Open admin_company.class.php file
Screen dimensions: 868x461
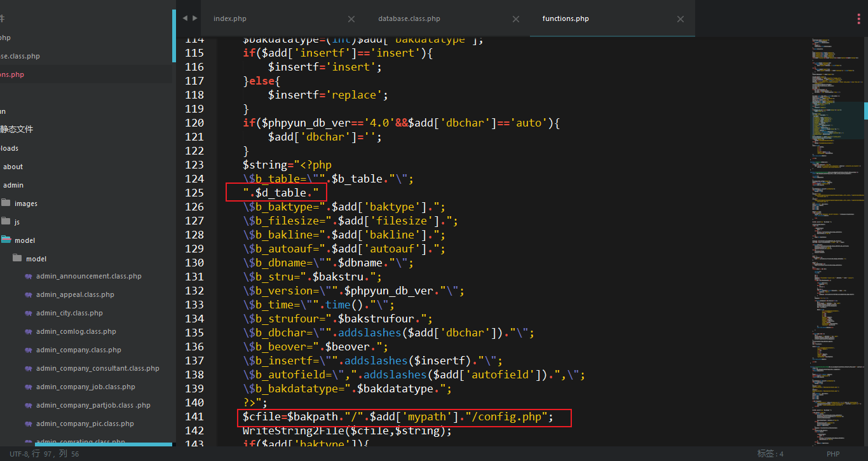pos(79,350)
